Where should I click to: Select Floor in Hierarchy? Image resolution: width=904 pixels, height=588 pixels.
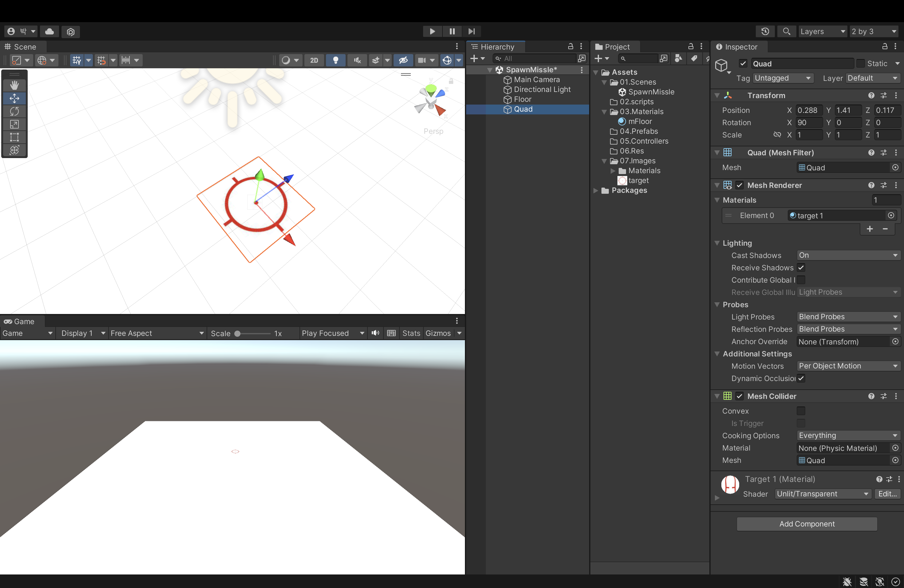[522, 99]
